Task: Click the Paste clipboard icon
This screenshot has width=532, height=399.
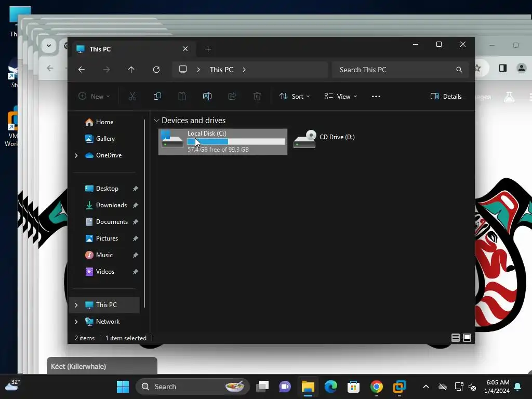Action: click(182, 96)
